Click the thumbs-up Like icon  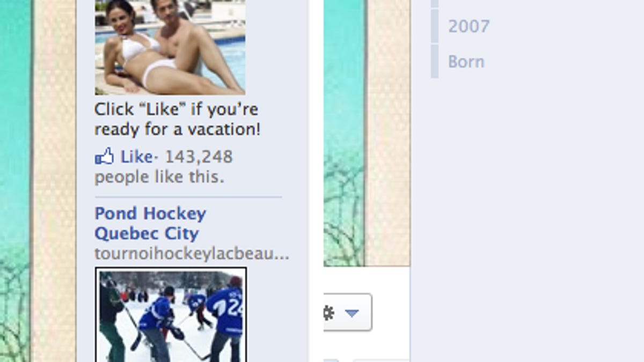point(104,157)
